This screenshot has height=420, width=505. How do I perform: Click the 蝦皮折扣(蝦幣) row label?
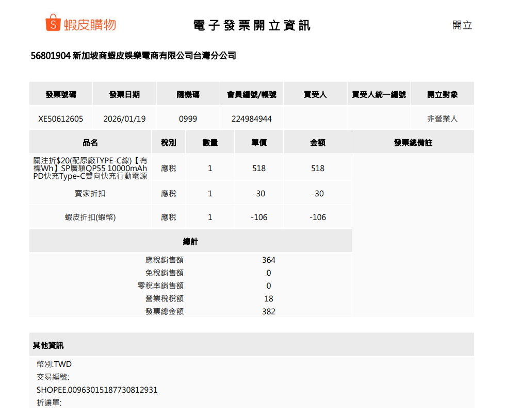pos(90,217)
